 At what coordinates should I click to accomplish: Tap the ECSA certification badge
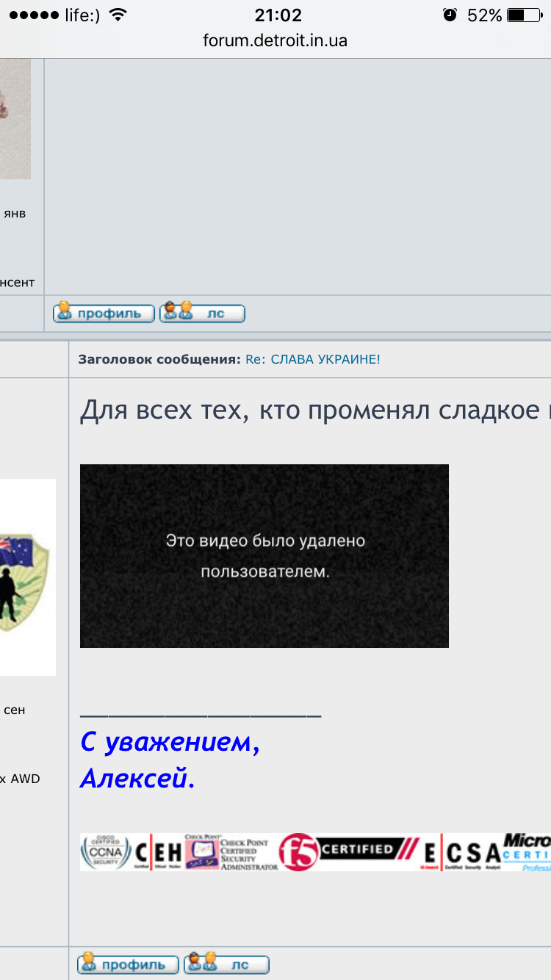pos(463,852)
